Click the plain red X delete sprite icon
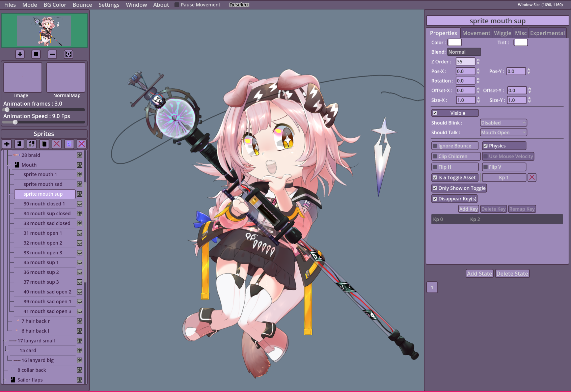Image resolution: width=571 pixels, height=392 pixels. 57,144
